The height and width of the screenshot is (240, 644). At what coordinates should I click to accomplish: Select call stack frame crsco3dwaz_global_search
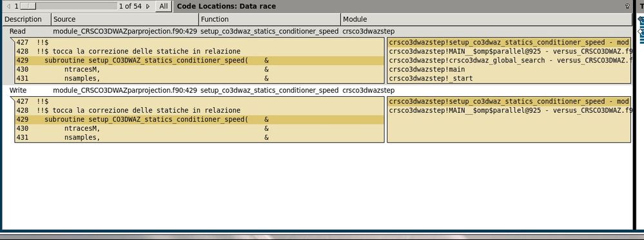click(509, 61)
